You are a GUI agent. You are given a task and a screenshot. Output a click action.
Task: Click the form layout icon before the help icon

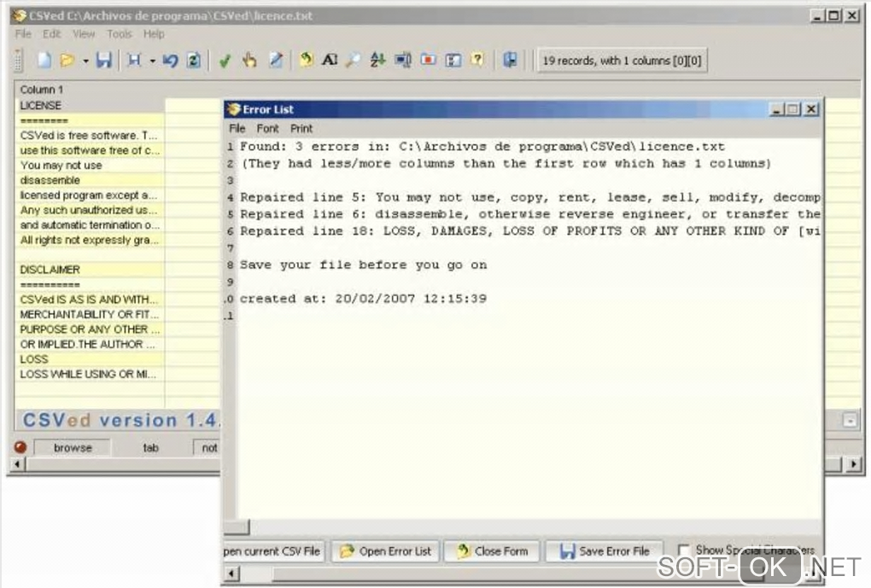(x=453, y=60)
